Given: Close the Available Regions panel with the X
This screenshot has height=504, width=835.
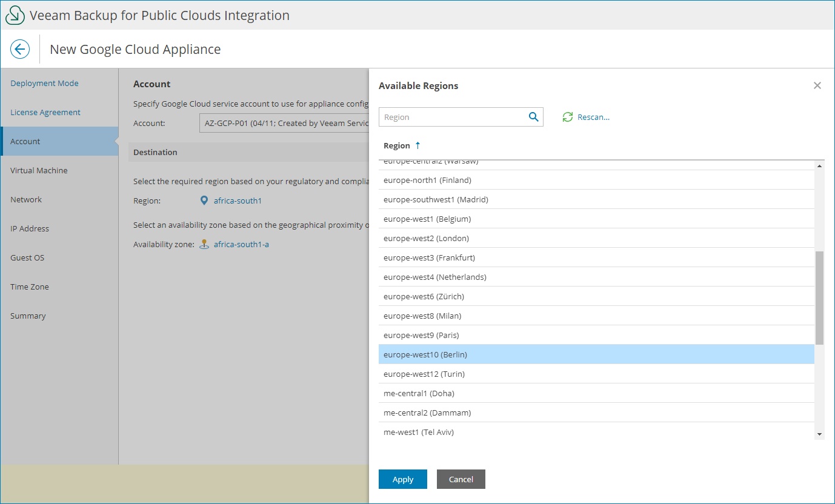Looking at the screenshot, I should click(817, 85).
